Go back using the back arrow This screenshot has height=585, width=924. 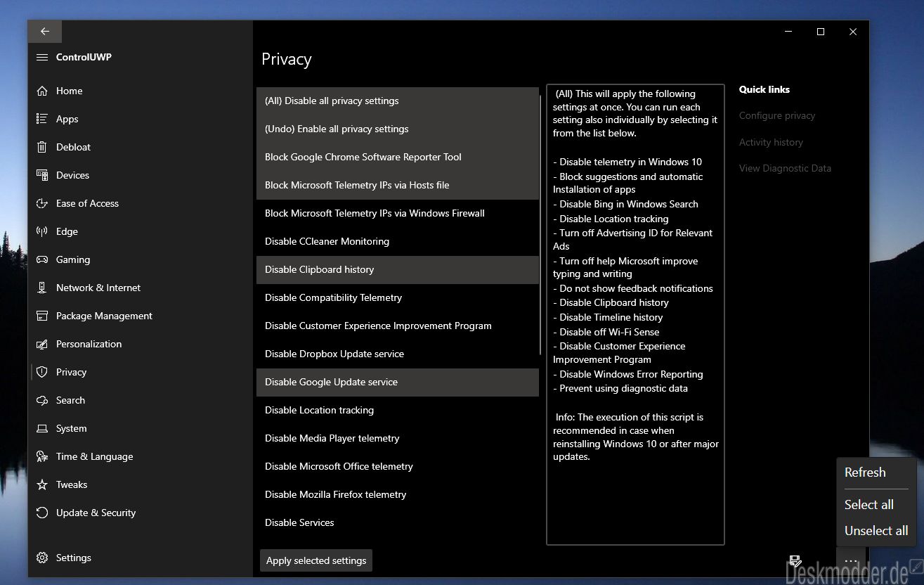[x=45, y=32]
